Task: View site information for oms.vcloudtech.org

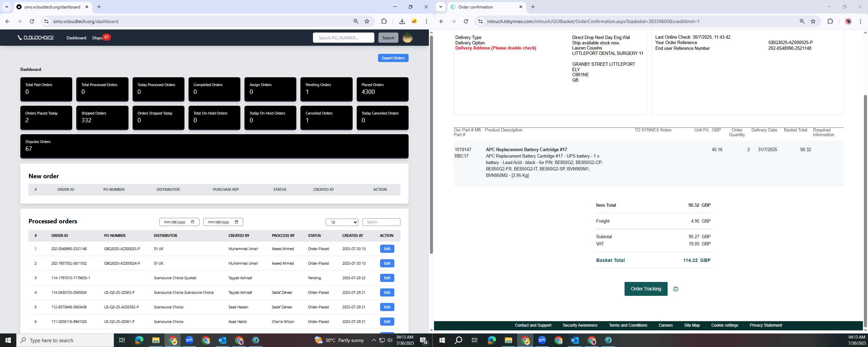Action: click(x=46, y=21)
